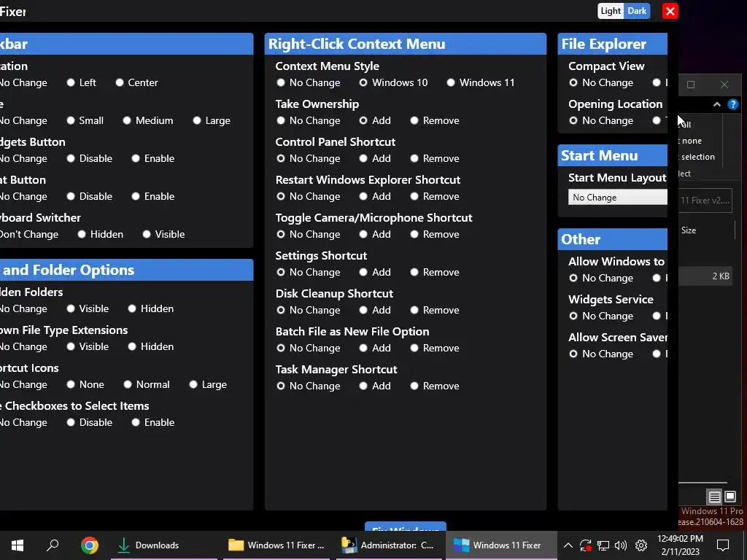Open the Downloads taskbar item

[164, 545]
